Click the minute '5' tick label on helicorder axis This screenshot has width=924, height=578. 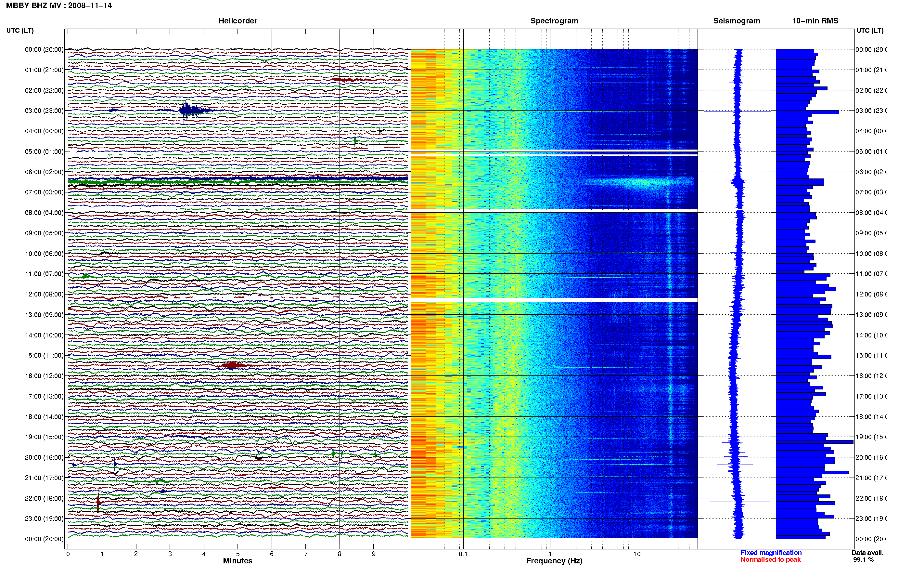coord(237,554)
